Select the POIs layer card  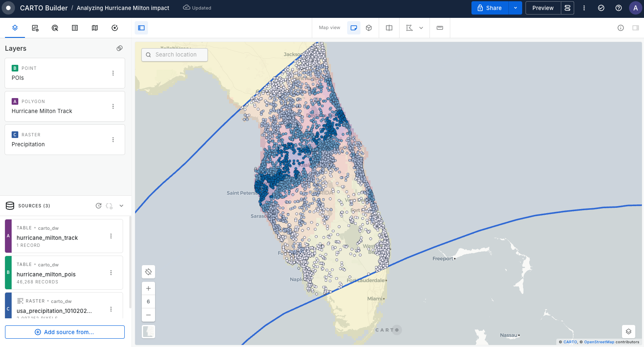[x=65, y=73]
